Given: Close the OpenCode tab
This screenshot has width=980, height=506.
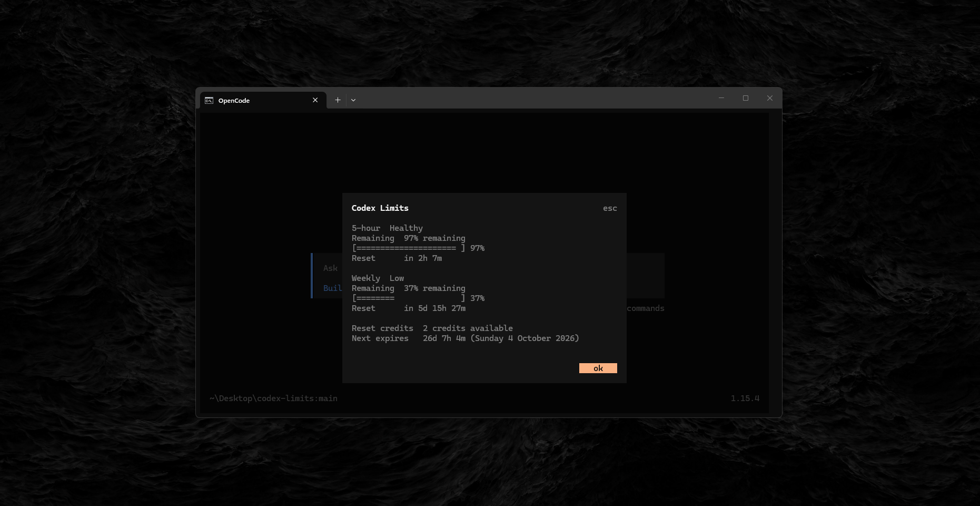Looking at the screenshot, I should 315,100.
